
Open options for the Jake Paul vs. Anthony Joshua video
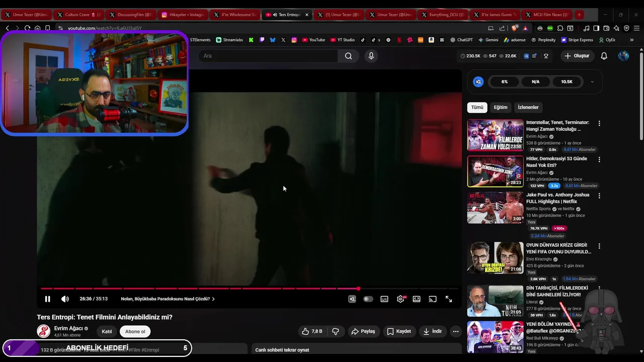599,196
